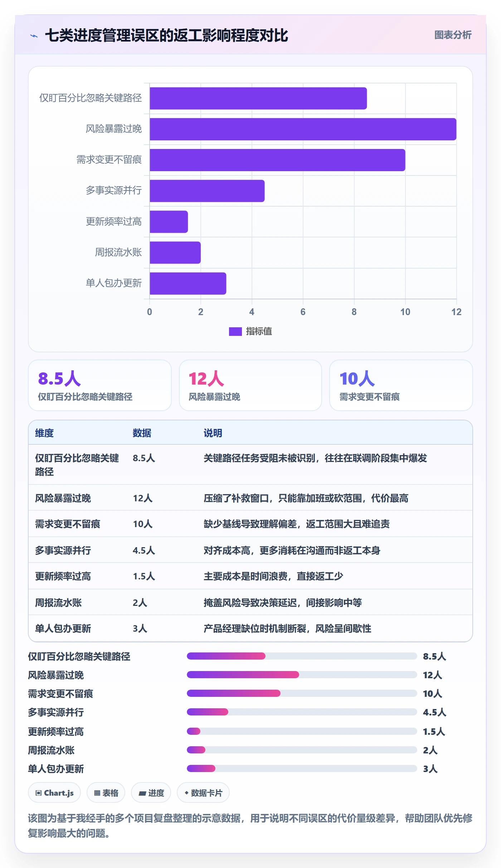Click the 进度 tag

click(x=151, y=793)
